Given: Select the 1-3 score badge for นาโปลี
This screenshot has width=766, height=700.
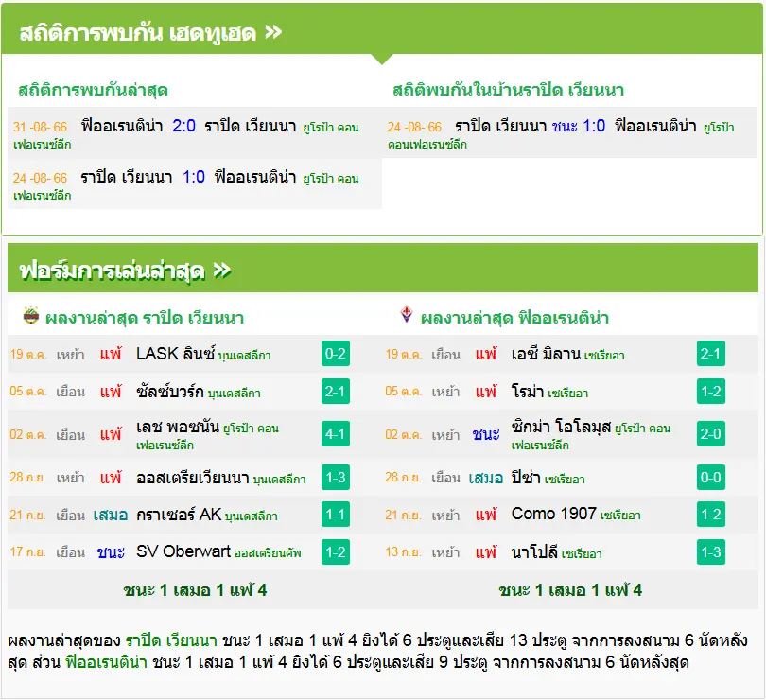Looking at the screenshot, I should [711, 551].
